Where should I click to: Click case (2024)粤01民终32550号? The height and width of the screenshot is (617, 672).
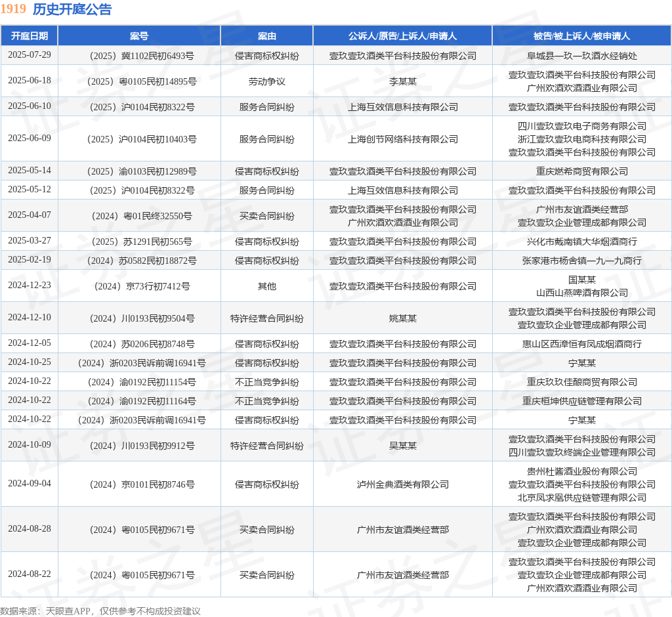point(142,216)
